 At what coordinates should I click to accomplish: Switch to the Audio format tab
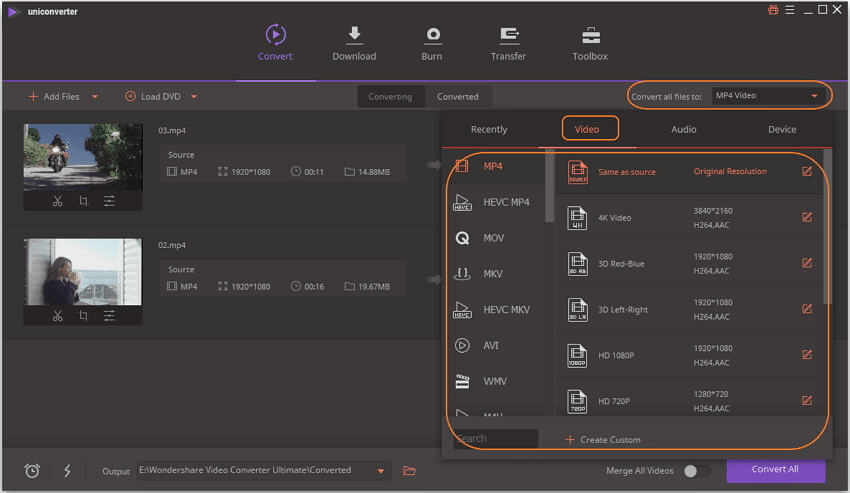(684, 129)
